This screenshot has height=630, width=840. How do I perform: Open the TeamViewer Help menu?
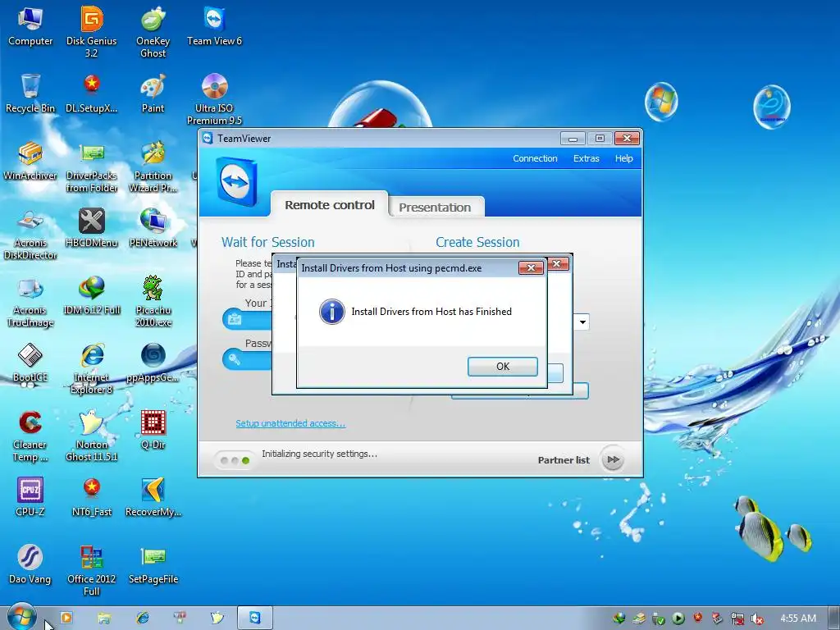click(623, 158)
